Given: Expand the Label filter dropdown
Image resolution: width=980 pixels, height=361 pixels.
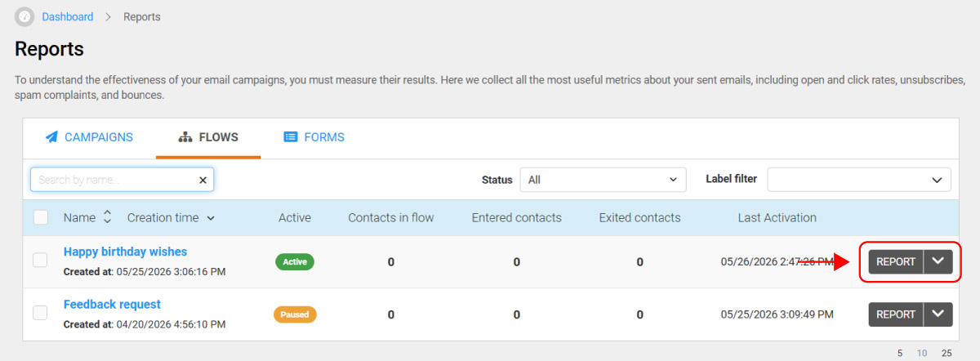Looking at the screenshot, I should [859, 180].
